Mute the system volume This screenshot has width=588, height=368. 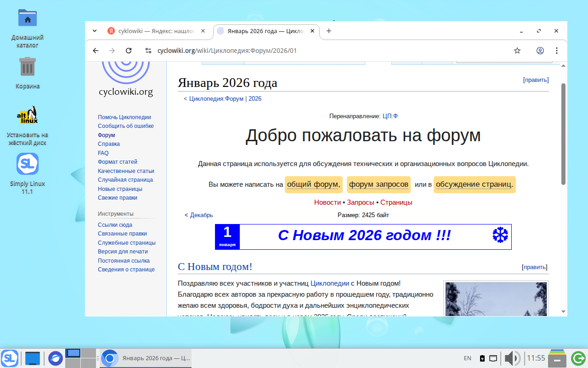tap(512, 358)
